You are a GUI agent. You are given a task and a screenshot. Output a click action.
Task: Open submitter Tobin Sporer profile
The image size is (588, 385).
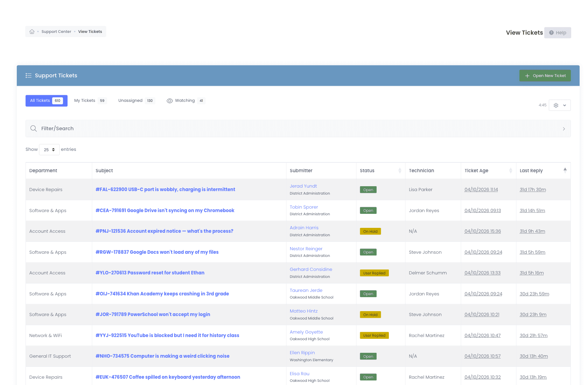click(304, 207)
